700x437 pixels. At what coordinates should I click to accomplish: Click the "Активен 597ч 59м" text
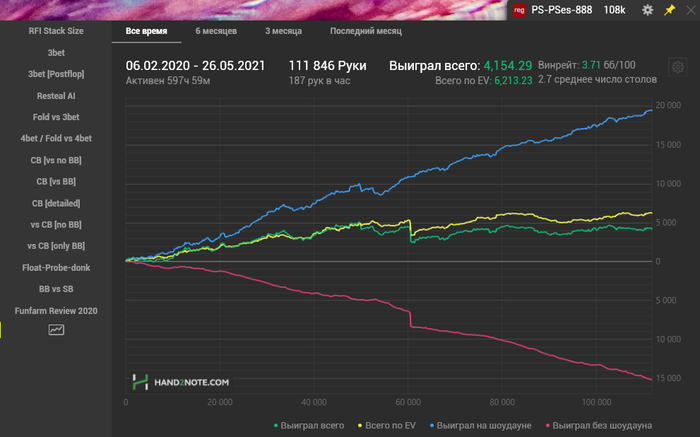pos(168,81)
